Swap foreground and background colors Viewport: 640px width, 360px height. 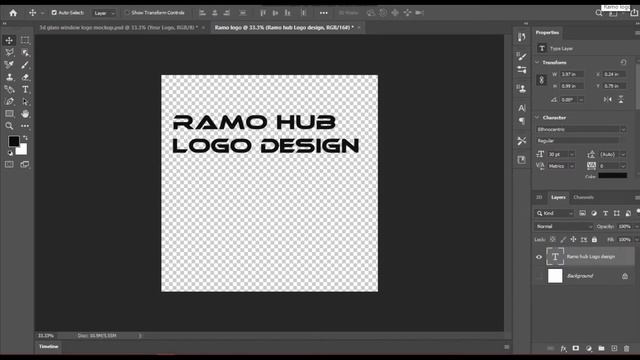(x=26, y=138)
